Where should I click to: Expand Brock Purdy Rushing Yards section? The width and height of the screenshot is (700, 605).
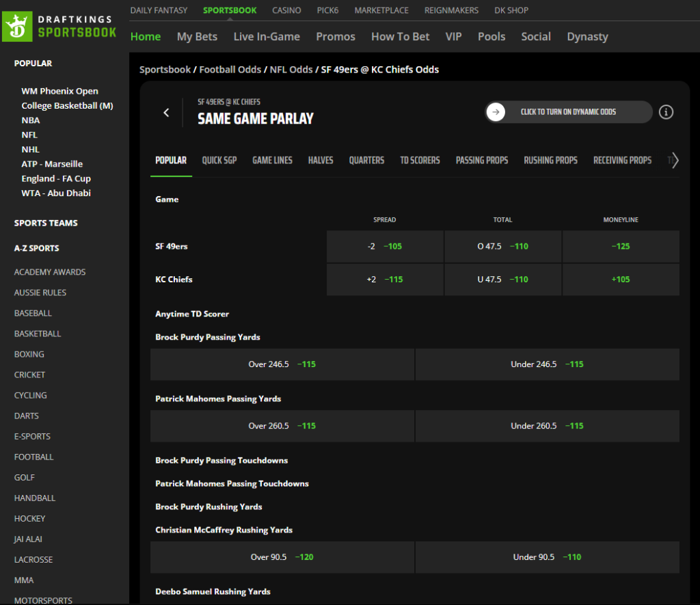click(208, 507)
